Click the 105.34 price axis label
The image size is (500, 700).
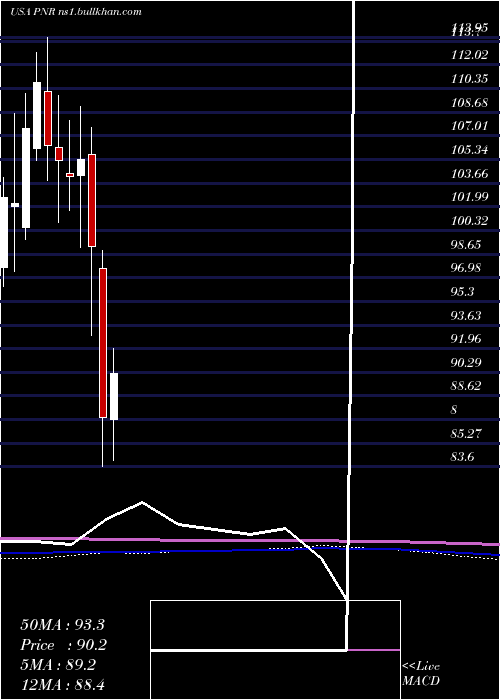tap(467, 150)
